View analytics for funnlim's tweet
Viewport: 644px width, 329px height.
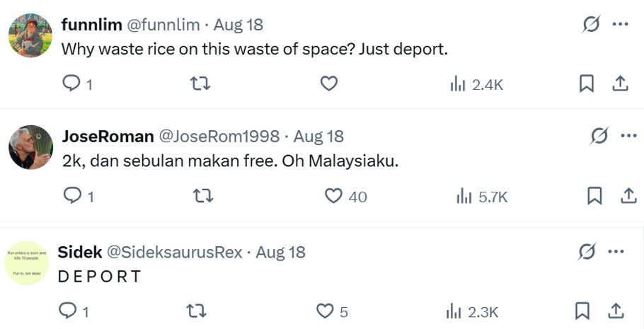[476, 85]
